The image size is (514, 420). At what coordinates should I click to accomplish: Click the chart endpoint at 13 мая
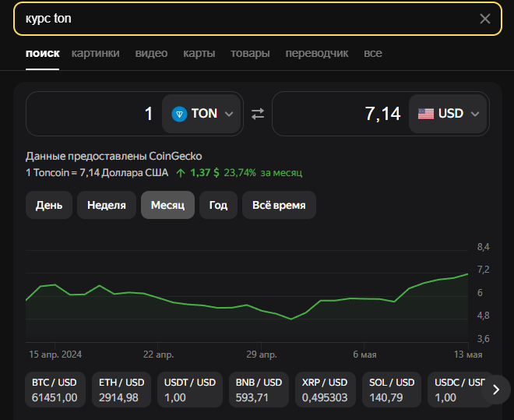tap(468, 274)
